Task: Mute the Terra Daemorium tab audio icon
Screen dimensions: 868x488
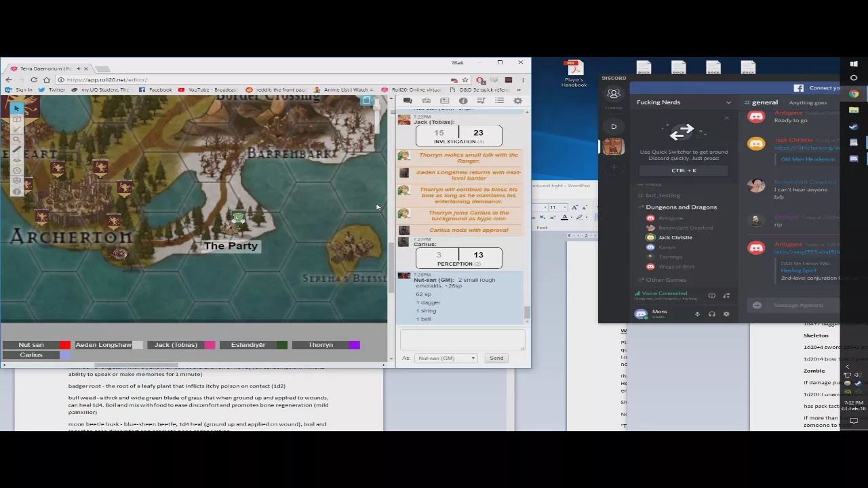Action: click(x=78, y=68)
